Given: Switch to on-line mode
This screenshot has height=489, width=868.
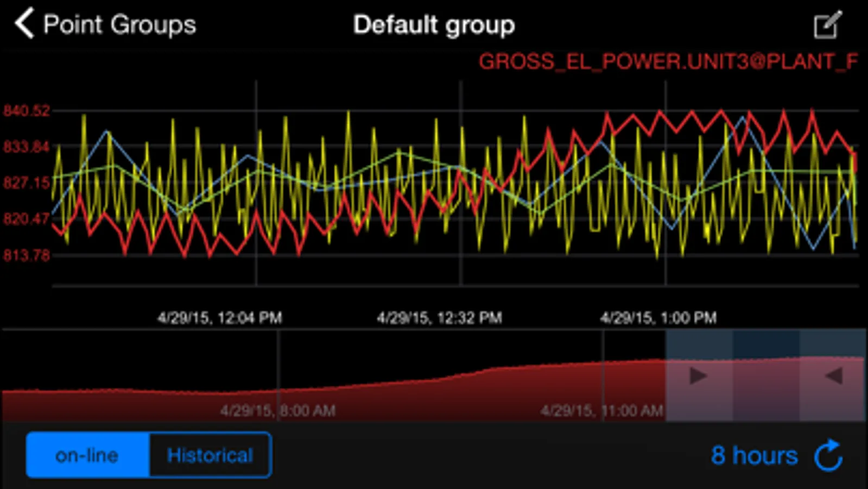Looking at the screenshot, I should pos(87,455).
